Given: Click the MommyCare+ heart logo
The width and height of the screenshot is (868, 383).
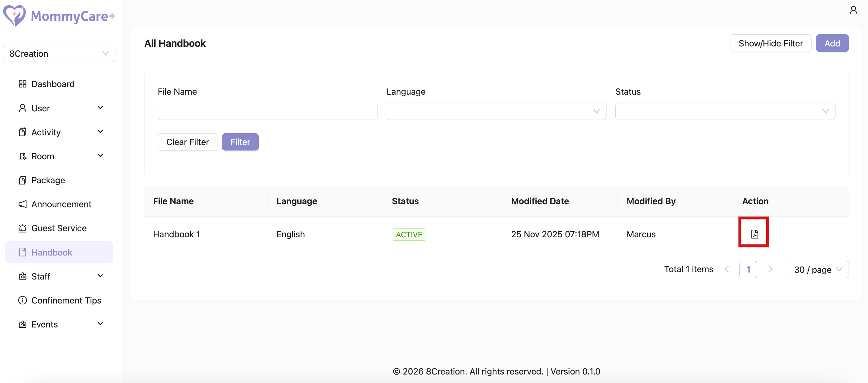Looking at the screenshot, I should pyautogui.click(x=15, y=15).
